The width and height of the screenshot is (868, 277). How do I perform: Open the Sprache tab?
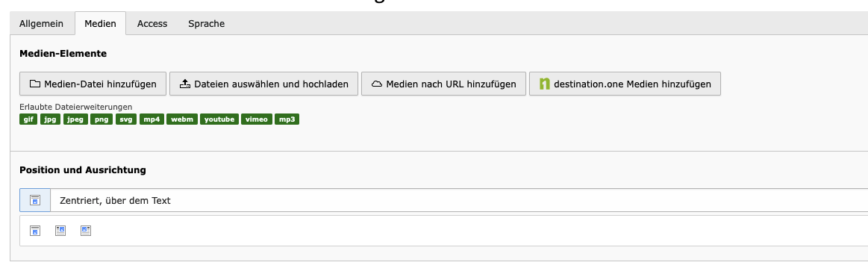(x=207, y=24)
